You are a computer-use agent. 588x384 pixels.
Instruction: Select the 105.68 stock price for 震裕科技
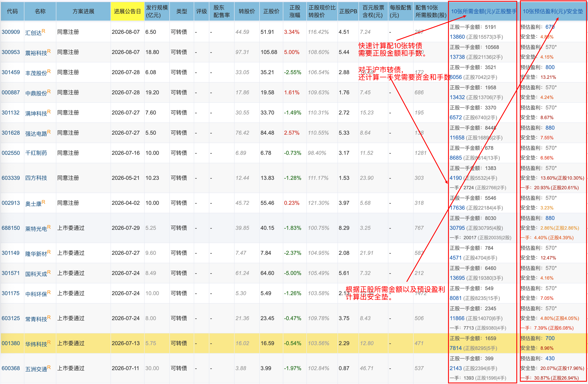[x=269, y=52]
